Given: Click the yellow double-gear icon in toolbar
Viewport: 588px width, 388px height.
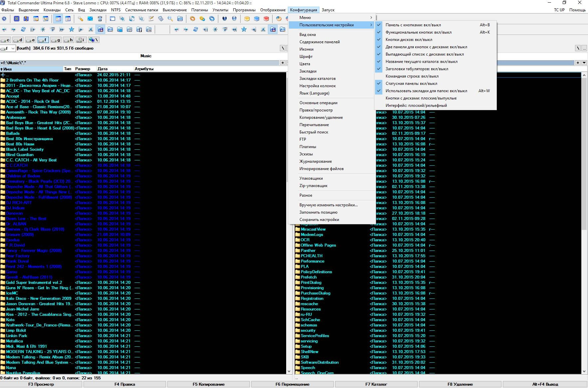Looking at the screenshot, I should tap(202, 19).
